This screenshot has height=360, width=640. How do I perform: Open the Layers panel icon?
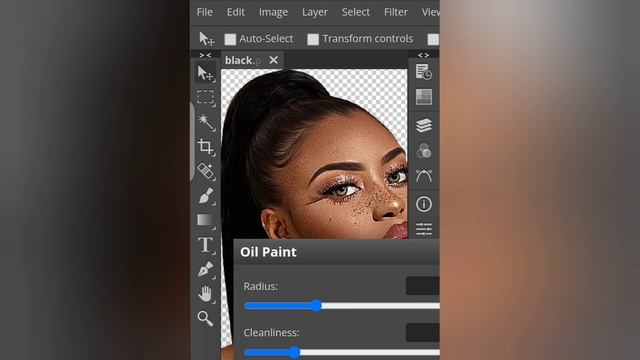click(x=424, y=125)
